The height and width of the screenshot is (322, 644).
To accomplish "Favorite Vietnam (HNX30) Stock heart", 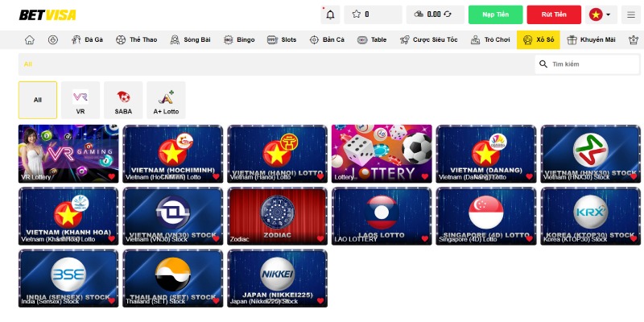I will click(x=634, y=176).
